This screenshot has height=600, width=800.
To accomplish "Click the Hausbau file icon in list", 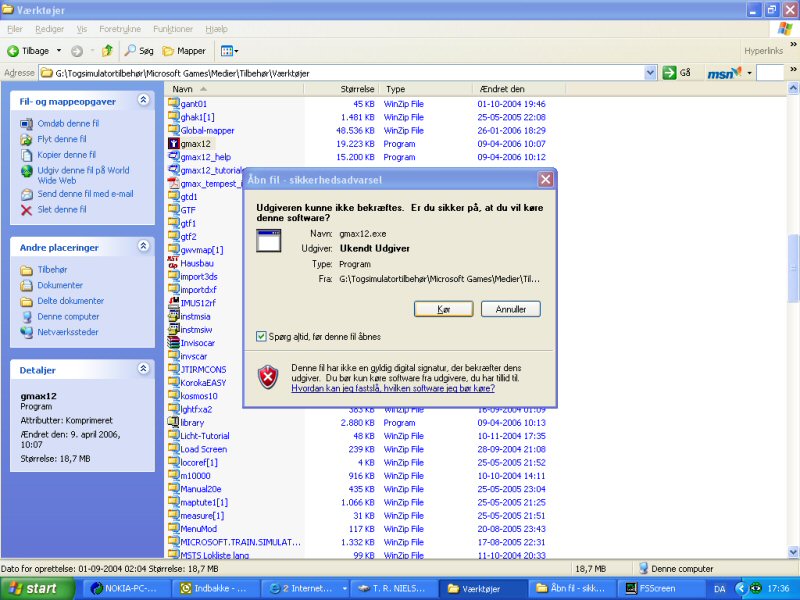I will coord(173,262).
